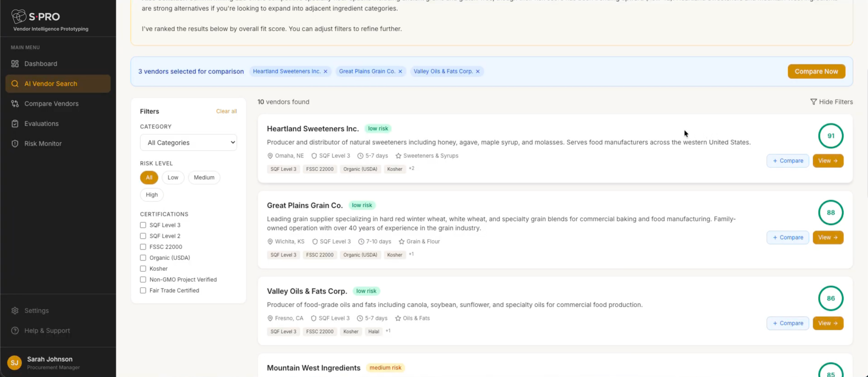Enable the Organic (USDA) checkbox
The height and width of the screenshot is (377, 868).
click(x=143, y=258)
